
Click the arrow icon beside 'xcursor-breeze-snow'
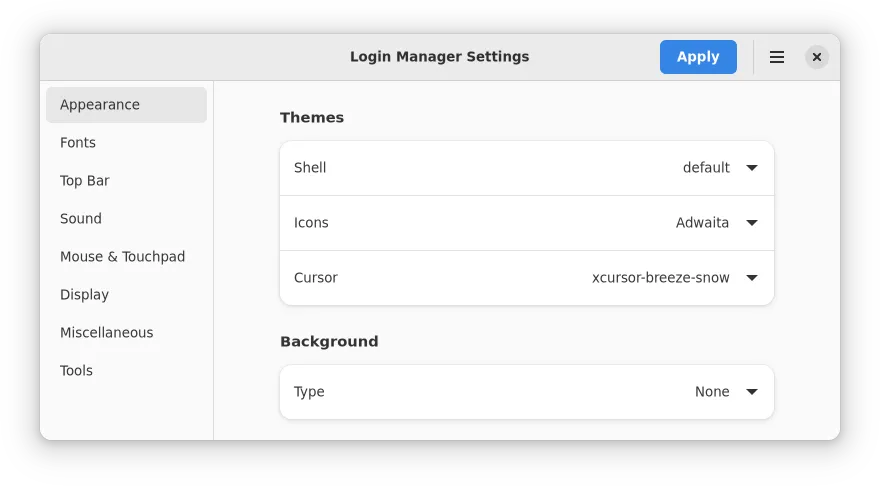752,278
